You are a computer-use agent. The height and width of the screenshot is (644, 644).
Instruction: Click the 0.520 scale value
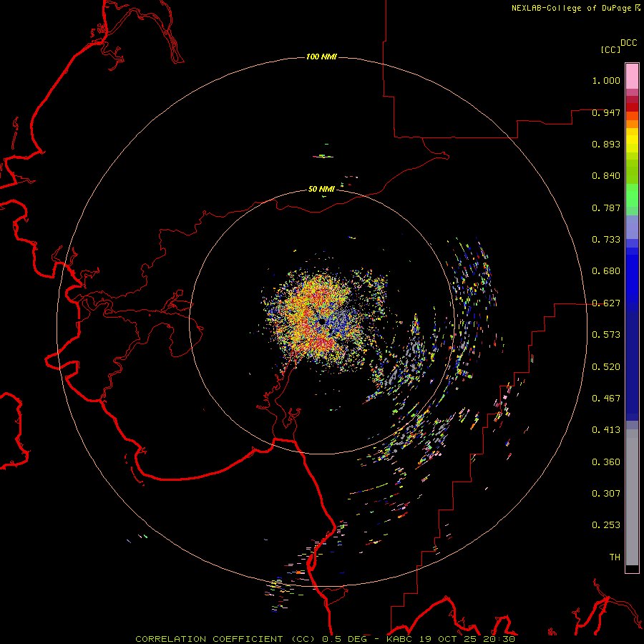coord(606,367)
